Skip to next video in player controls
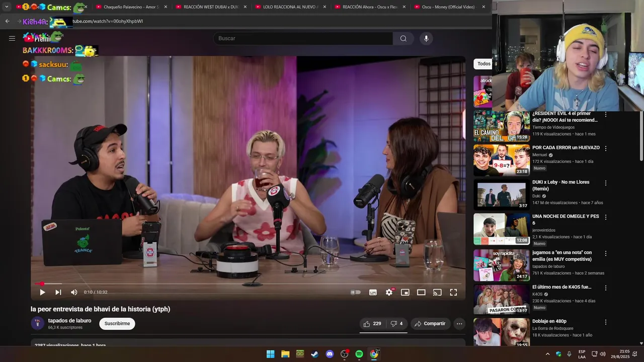The image size is (644, 362). point(58,292)
